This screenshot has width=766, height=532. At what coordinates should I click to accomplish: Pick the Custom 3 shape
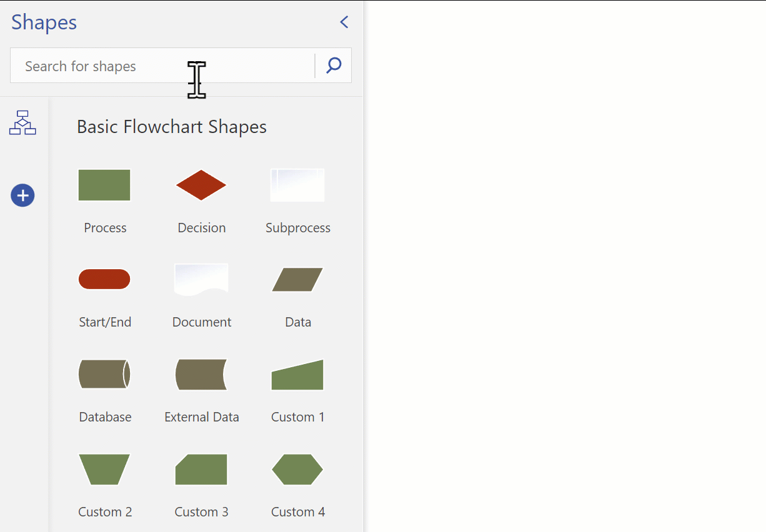click(201, 470)
